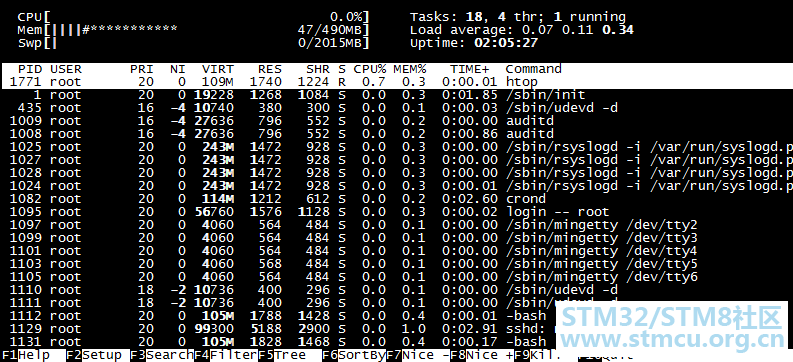
Task: Sort by the MEM% column header
Action: tap(410, 69)
